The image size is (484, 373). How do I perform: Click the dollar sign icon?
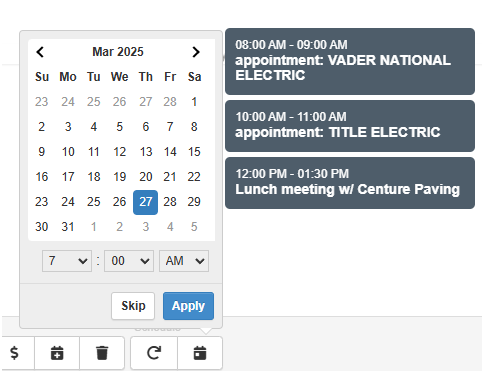pyautogui.click(x=15, y=353)
